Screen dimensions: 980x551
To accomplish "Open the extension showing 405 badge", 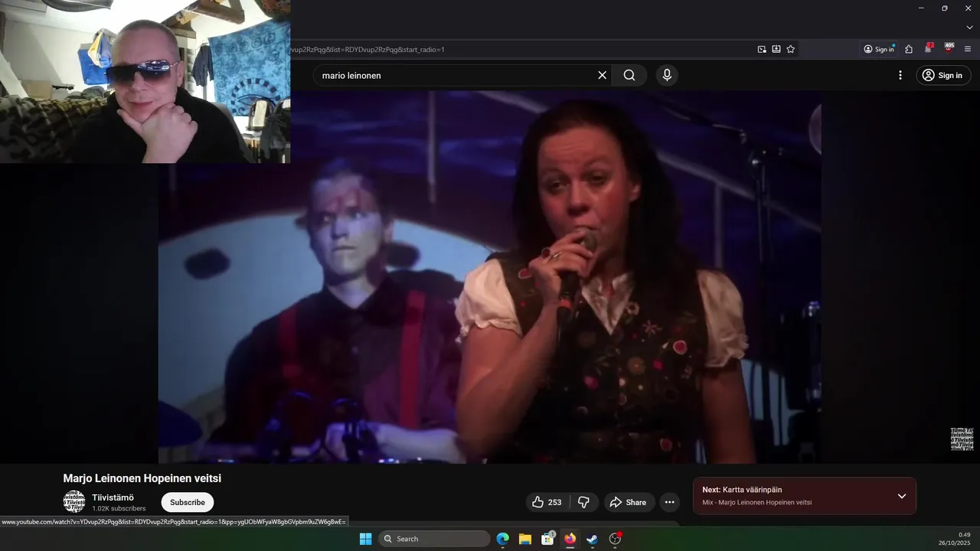I will click(x=949, y=48).
